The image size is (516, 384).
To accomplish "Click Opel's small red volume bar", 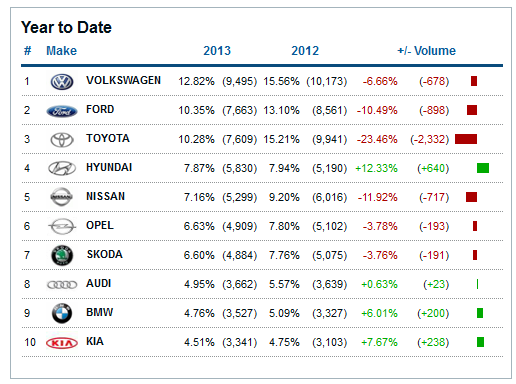I will [475, 226].
